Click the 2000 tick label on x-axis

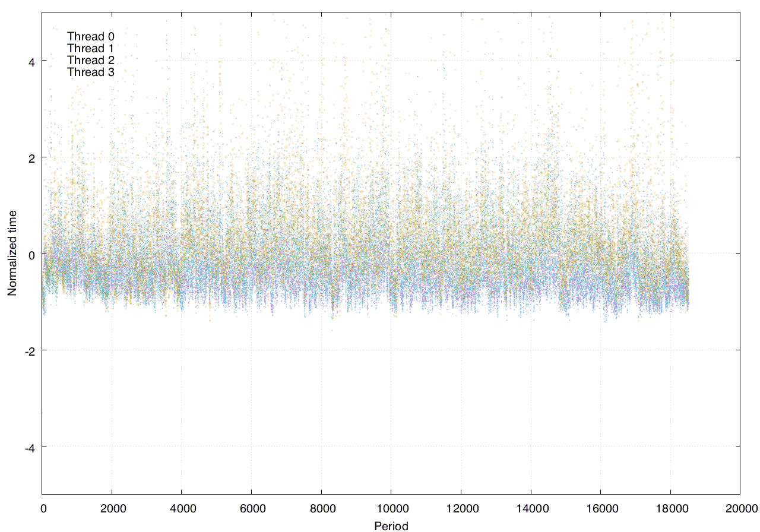pos(112,508)
